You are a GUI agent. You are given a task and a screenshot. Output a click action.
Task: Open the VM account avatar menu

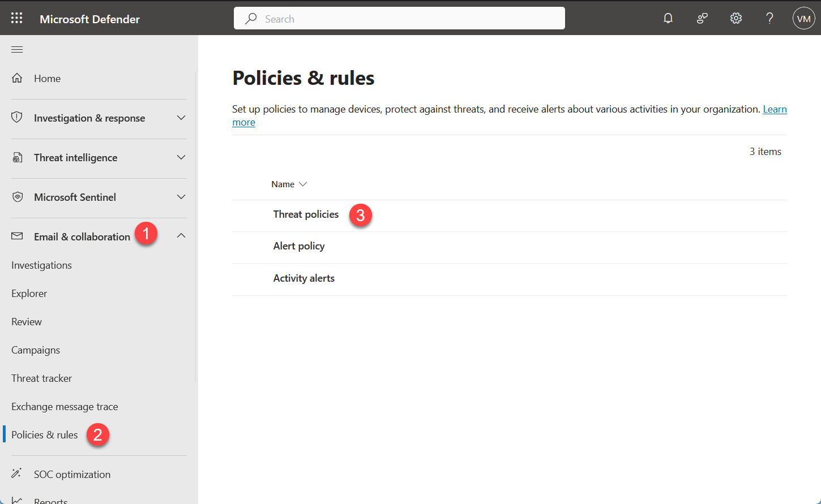803,18
